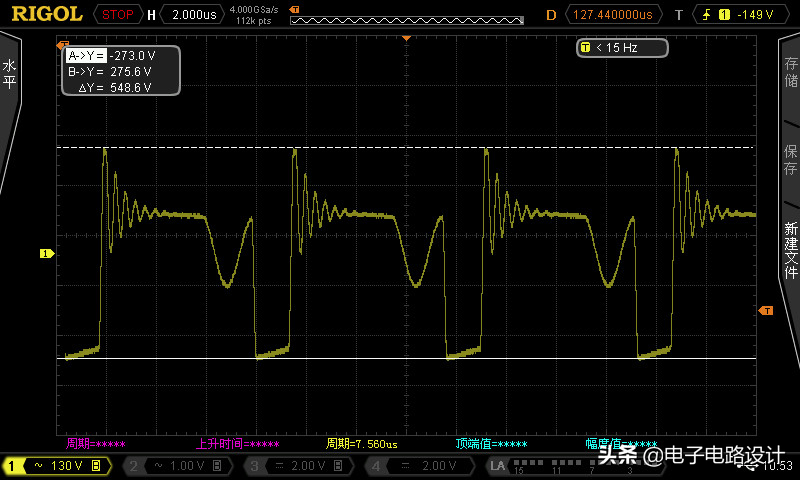The image size is (800, 480).
Task: Click the orange trigger position marker at top center
Action: click(x=406, y=37)
